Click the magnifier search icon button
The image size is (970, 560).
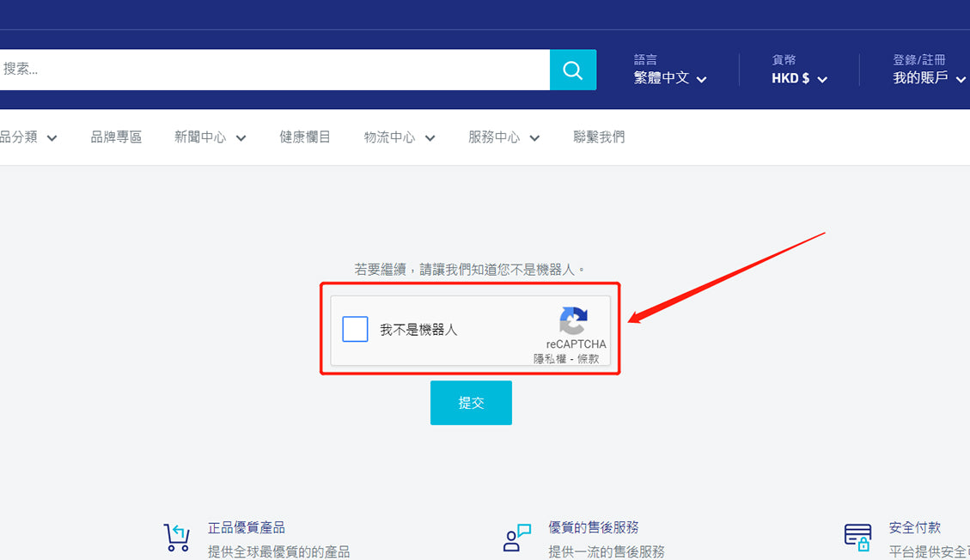click(572, 70)
